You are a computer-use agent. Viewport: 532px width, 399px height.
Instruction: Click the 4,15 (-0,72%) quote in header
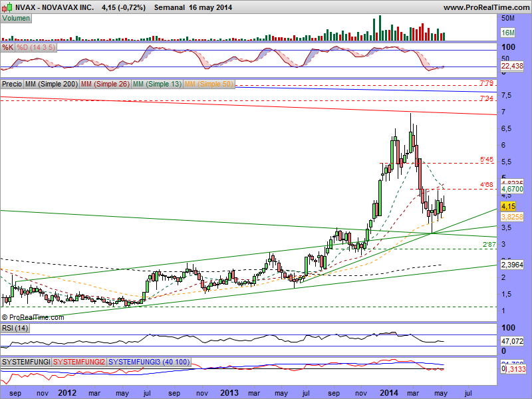coord(124,7)
